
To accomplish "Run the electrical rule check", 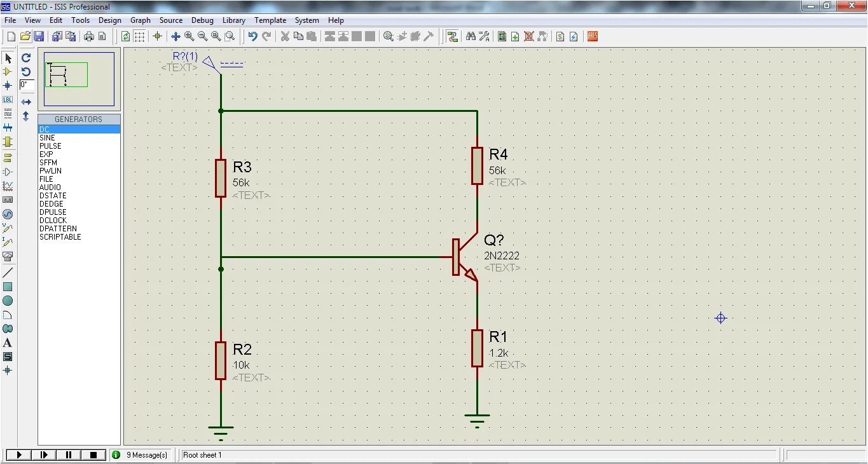I will coord(574,37).
